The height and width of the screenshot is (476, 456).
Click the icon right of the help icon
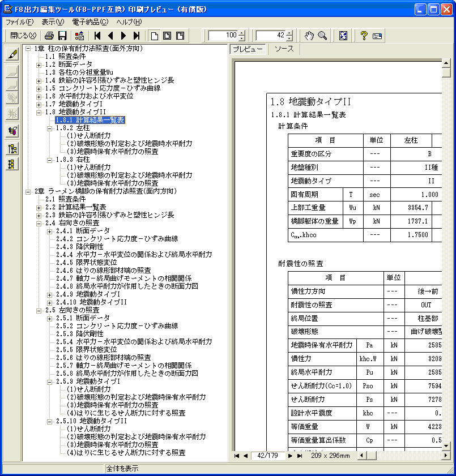pos(377,36)
